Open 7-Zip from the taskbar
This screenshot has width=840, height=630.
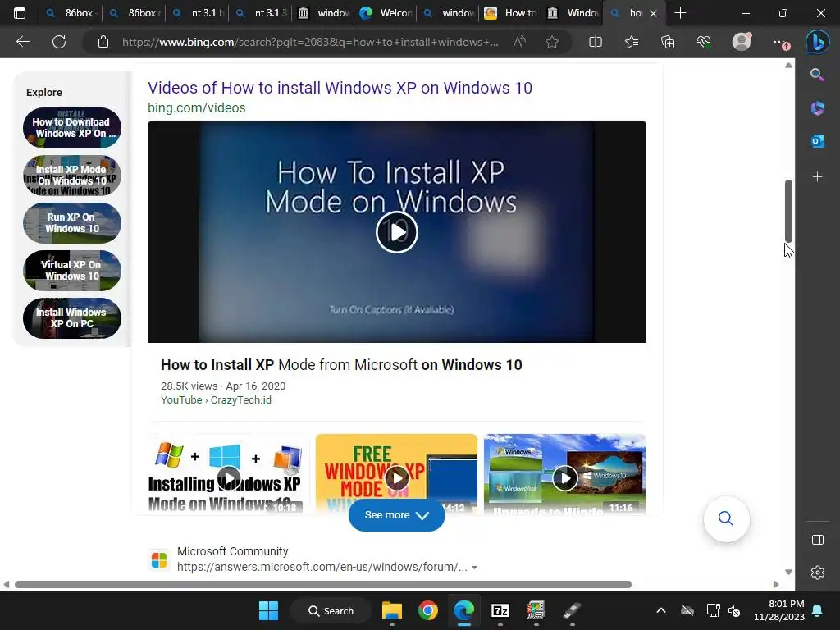pyautogui.click(x=500, y=610)
